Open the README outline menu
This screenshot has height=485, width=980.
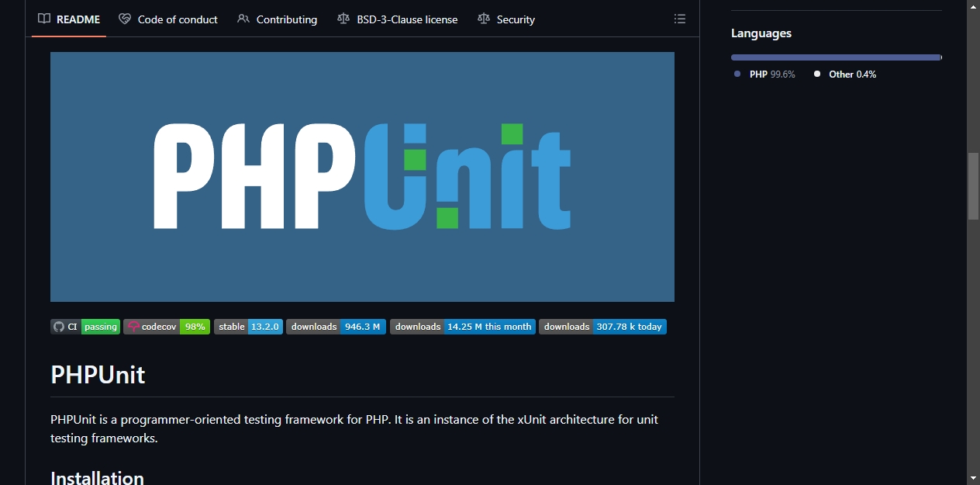click(680, 19)
